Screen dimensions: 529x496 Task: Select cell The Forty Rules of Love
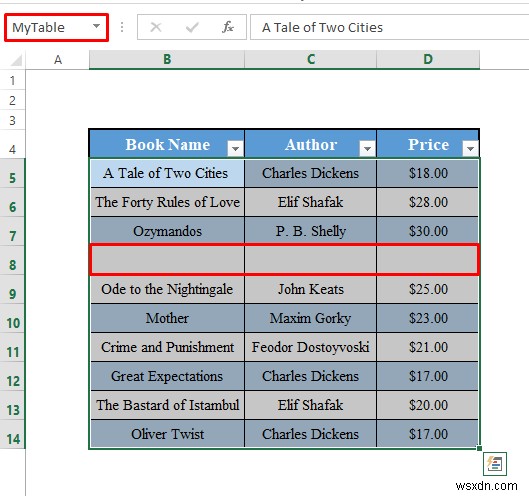coord(167,202)
